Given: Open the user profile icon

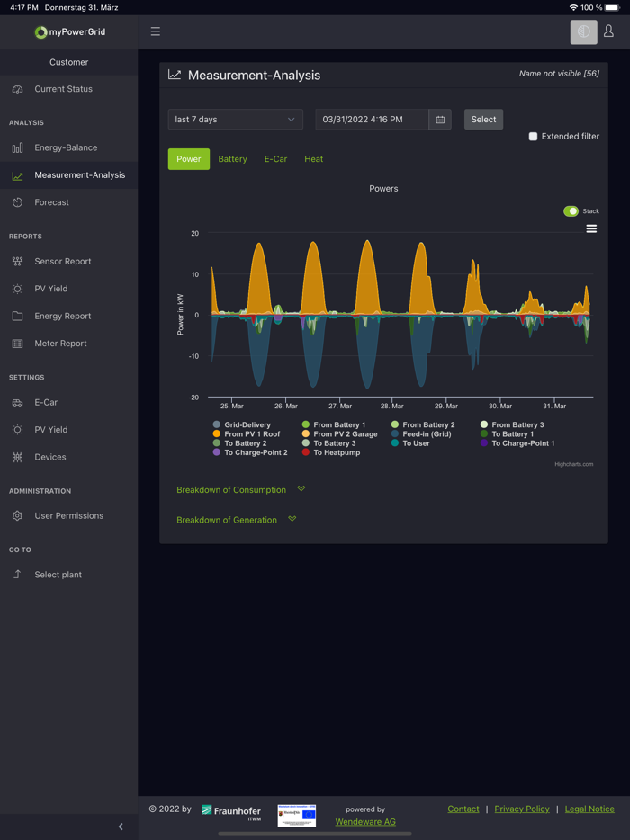Looking at the screenshot, I should point(608,31).
